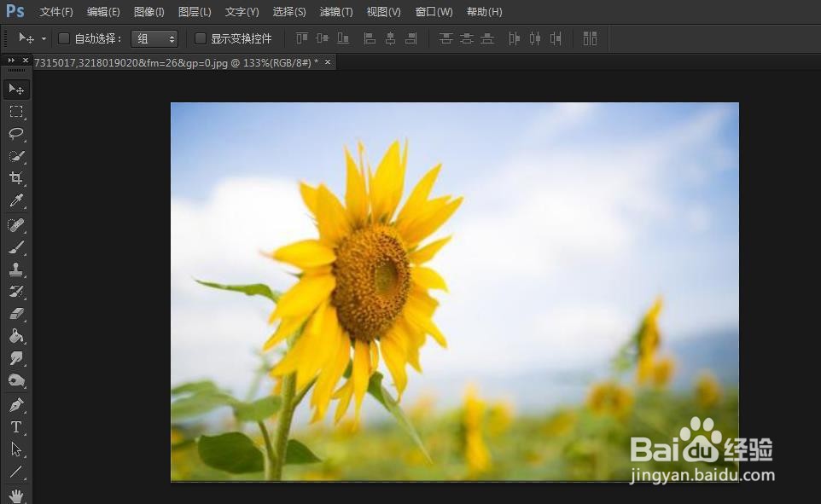Image resolution: width=821 pixels, height=504 pixels.
Task: Expand the tools panel with double-arrow
Action: point(11,61)
